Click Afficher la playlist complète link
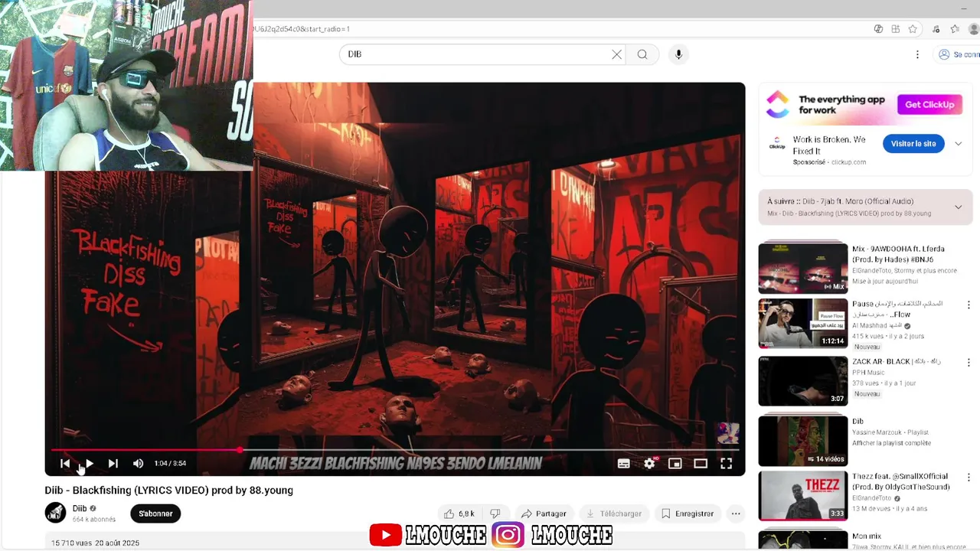Viewport: 980px width, 551px height. [x=892, y=443]
